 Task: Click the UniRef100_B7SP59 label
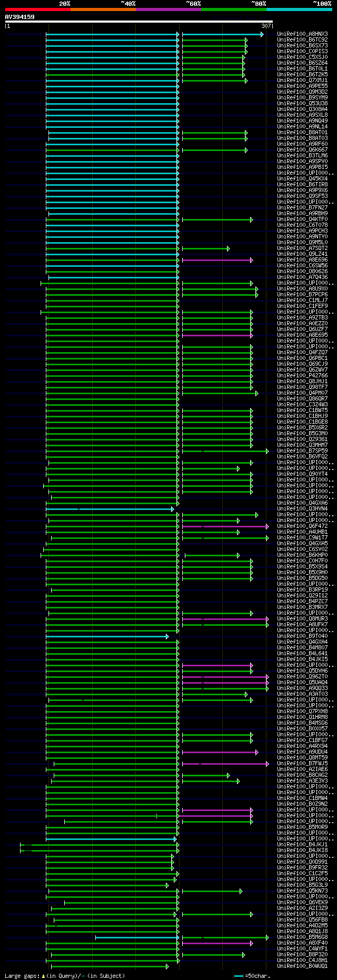(302, 451)
